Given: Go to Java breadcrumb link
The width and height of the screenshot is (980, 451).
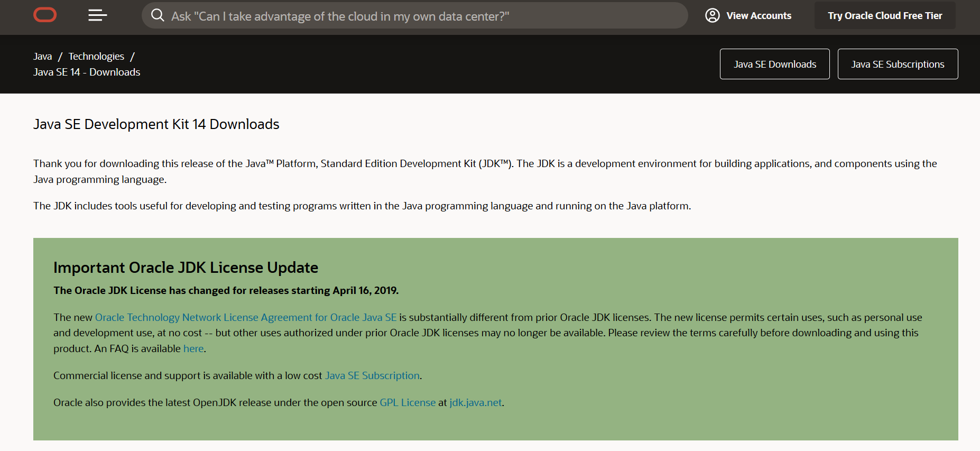Looking at the screenshot, I should point(43,56).
